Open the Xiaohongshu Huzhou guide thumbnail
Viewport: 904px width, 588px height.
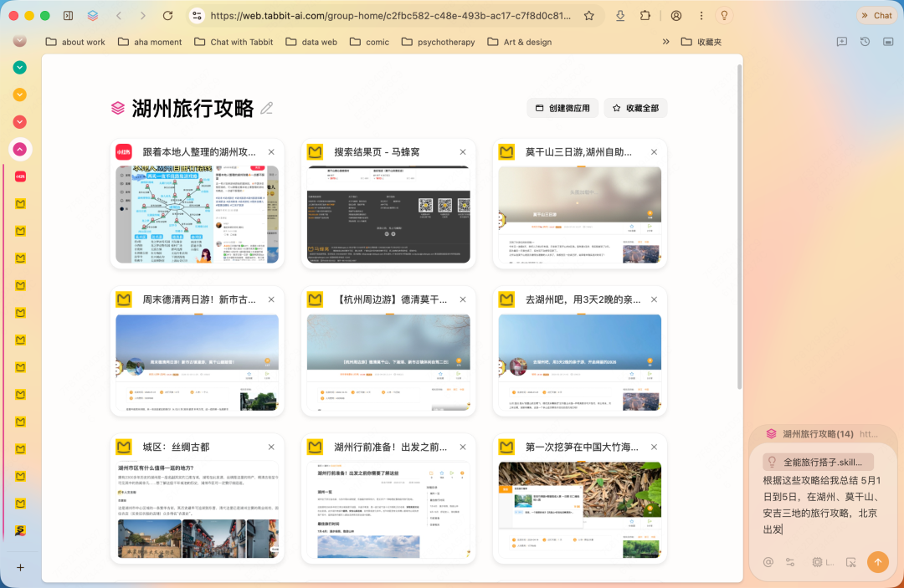[198, 214]
